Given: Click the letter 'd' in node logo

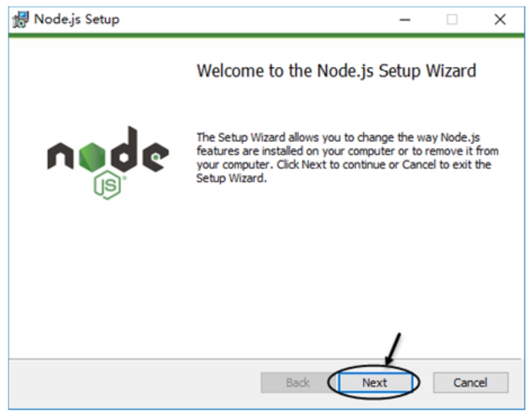Looking at the screenshot, I should click(x=124, y=149).
